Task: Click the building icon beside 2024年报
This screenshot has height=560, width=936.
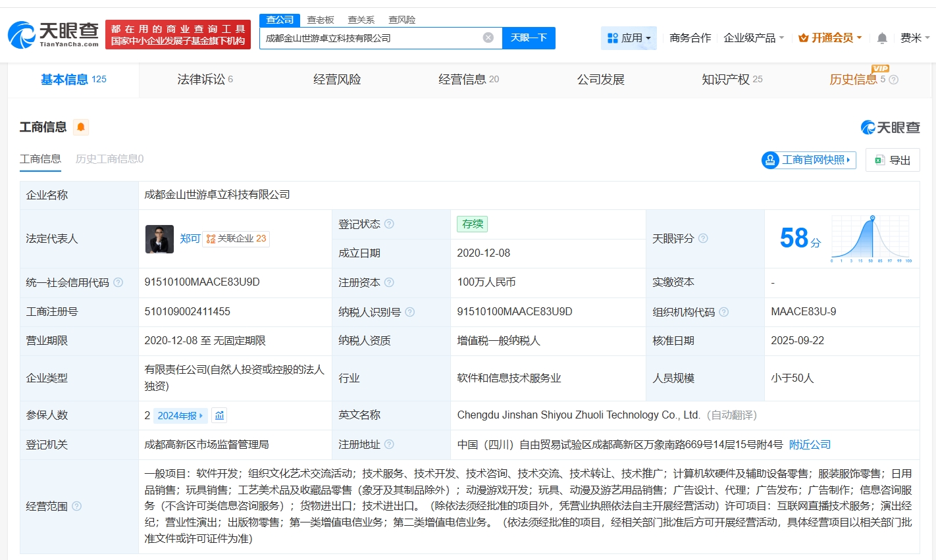Action: coord(220,415)
